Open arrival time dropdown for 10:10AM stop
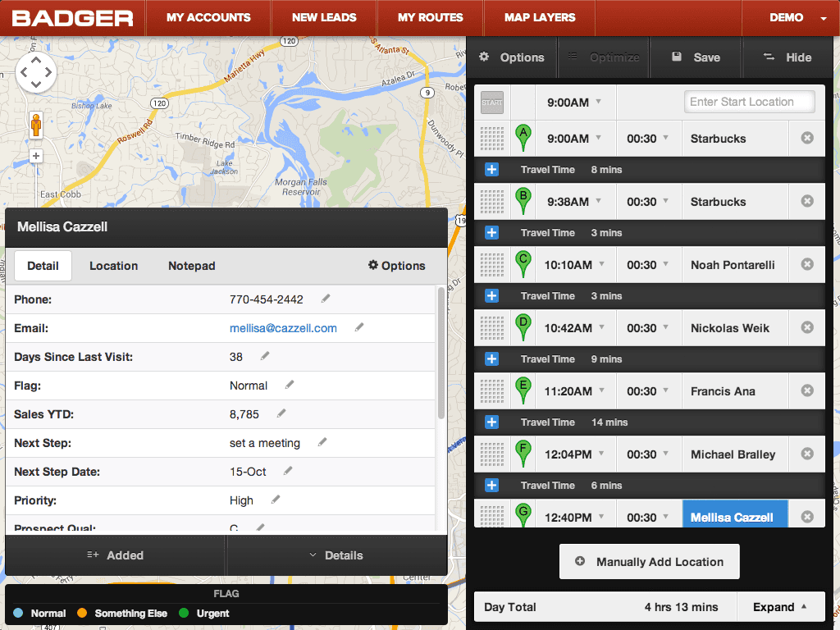840x630 pixels. 601,264
